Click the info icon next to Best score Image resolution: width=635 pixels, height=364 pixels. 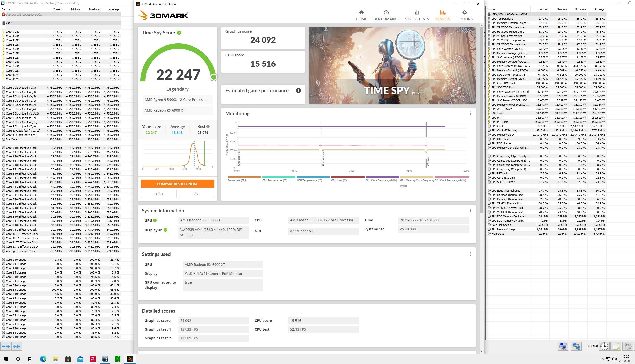coord(208,127)
